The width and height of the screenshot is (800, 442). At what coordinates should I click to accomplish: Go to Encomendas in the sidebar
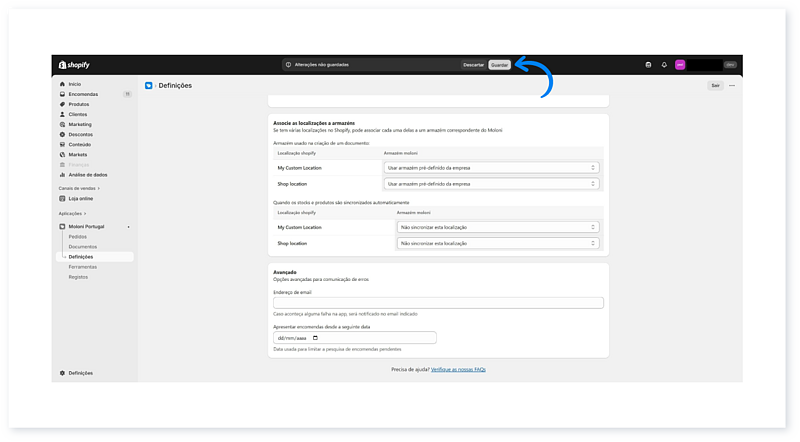pyautogui.click(x=84, y=94)
